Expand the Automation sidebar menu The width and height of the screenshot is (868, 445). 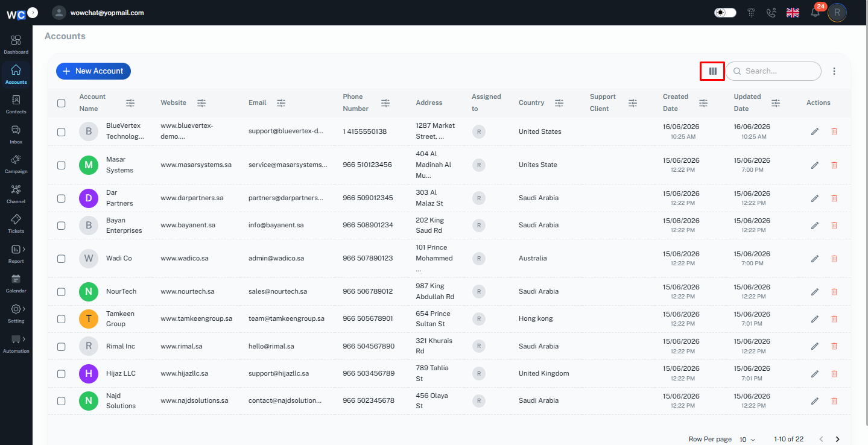16,342
